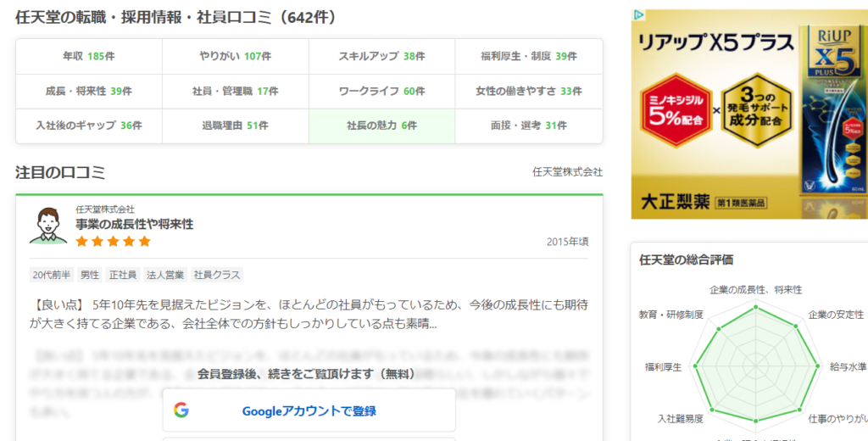Viewport: 868px width, 441px height.
Task: Open the review title 事業の成長性や将来性
Action: point(135,225)
